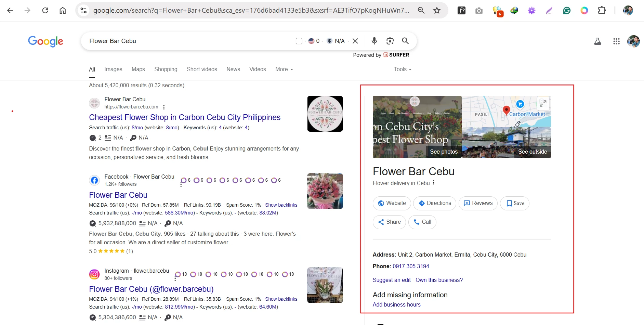Open the Grammarly extension icon
The height and width of the screenshot is (325, 644).
[x=567, y=11]
